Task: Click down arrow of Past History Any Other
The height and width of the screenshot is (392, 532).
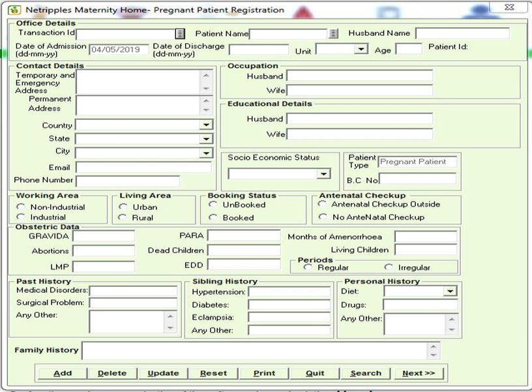Action: point(170,327)
